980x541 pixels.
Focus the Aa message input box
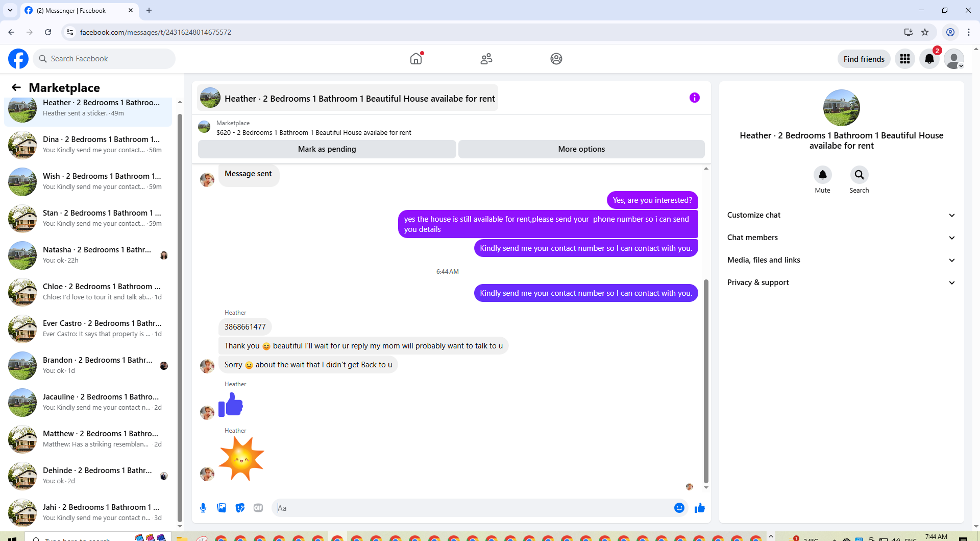[x=472, y=508]
